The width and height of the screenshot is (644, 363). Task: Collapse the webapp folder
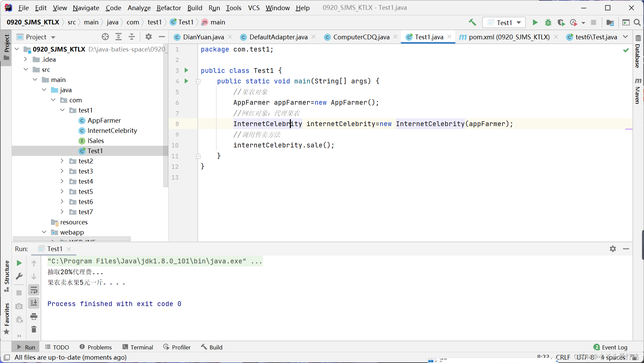44,232
